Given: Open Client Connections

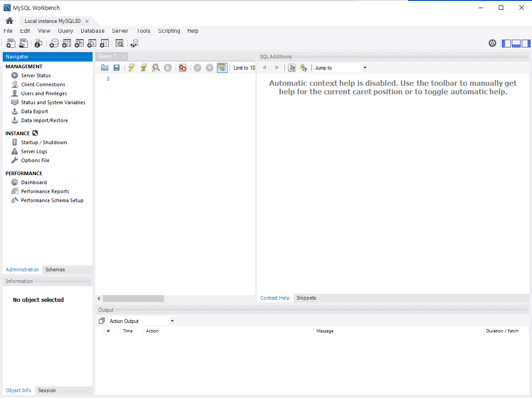Looking at the screenshot, I should point(43,84).
